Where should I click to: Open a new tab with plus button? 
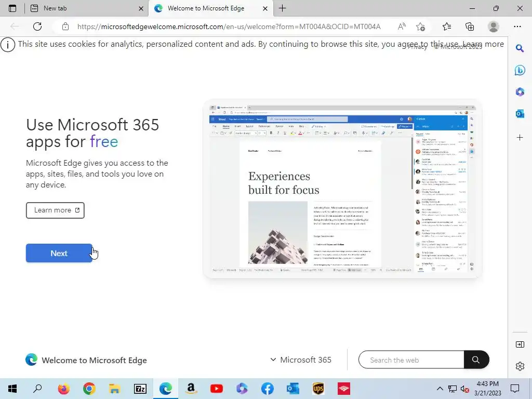point(282,8)
